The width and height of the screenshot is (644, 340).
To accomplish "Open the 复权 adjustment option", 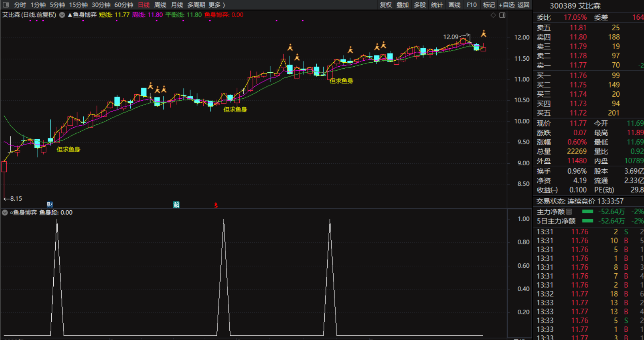I will [385, 5].
